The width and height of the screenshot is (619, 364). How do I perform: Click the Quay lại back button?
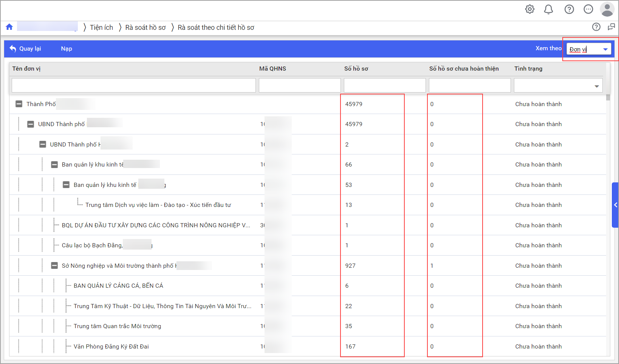pos(26,49)
